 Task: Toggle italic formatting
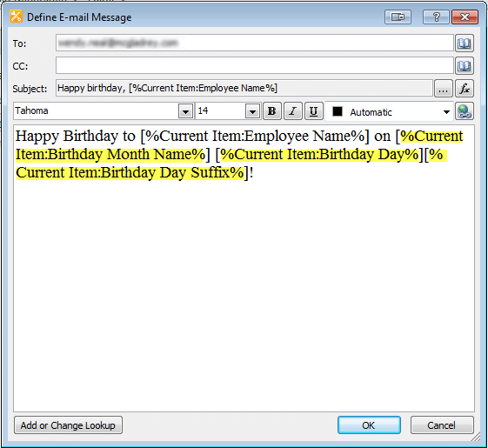[x=293, y=111]
